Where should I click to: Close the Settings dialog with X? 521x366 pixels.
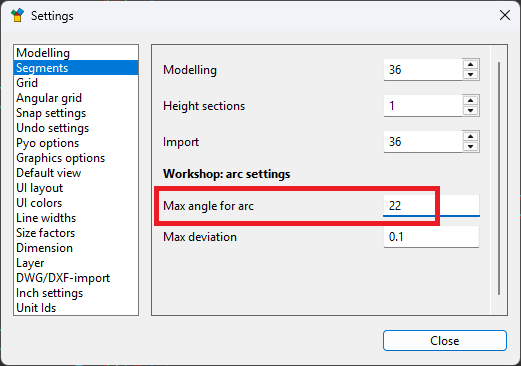pyautogui.click(x=505, y=15)
